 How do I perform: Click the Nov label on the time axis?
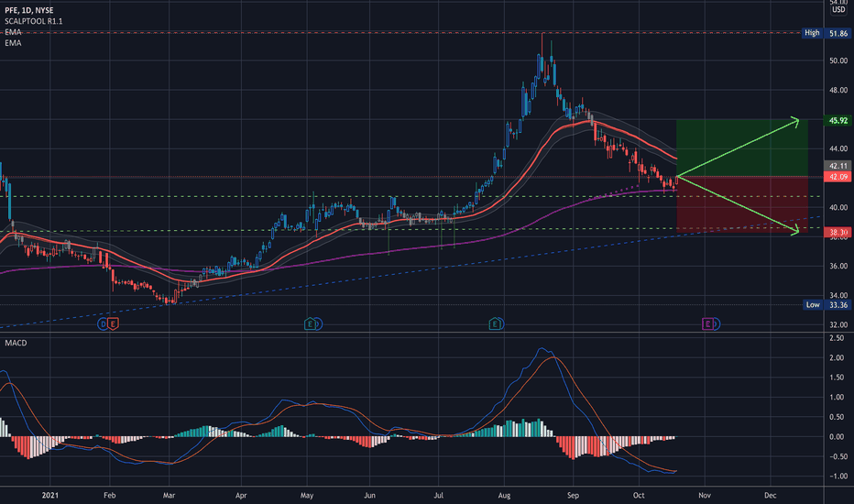pyautogui.click(x=705, y=495)
